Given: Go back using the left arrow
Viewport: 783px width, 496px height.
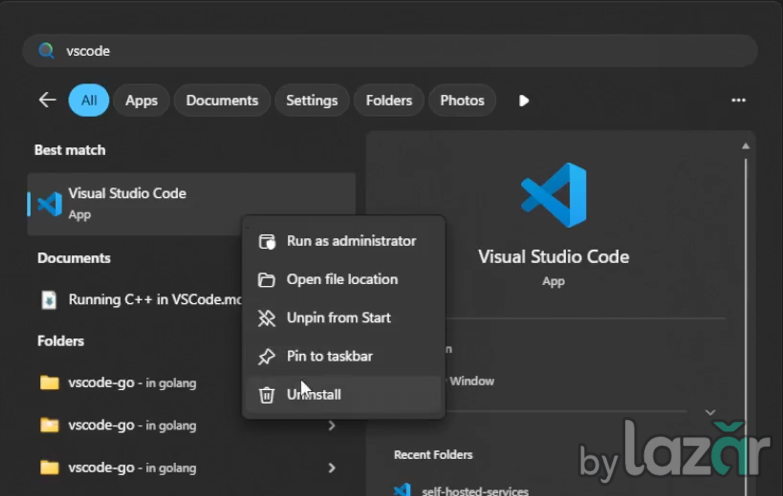Looking at the screenshot, I should [47, 100].
